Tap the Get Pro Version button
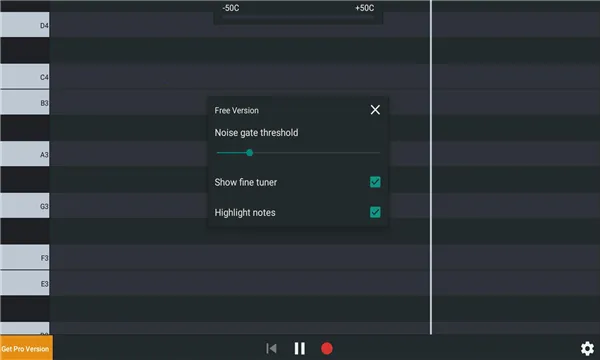The image size is (600, 360). pos(26,348)
